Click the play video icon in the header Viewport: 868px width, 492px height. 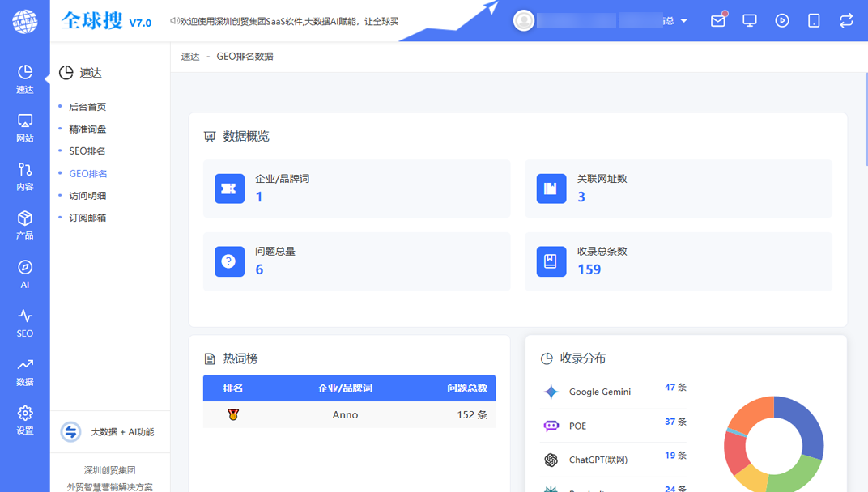781,20
